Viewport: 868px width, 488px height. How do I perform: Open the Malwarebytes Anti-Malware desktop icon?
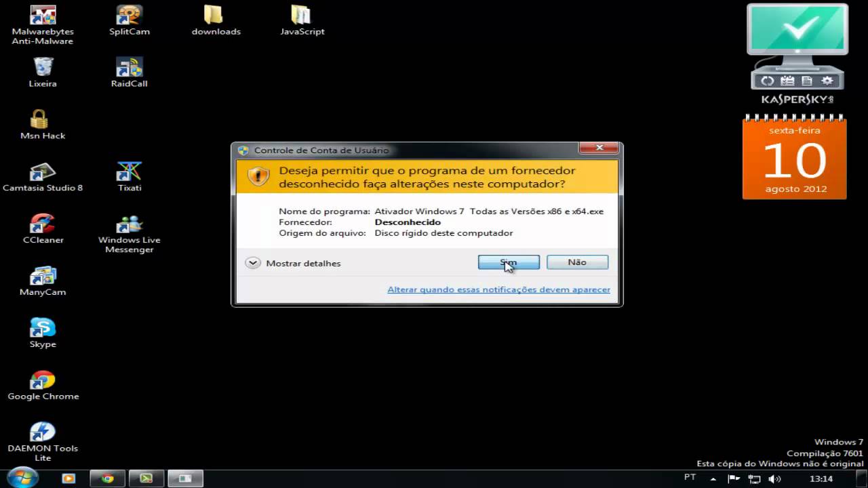coord(43,25)
